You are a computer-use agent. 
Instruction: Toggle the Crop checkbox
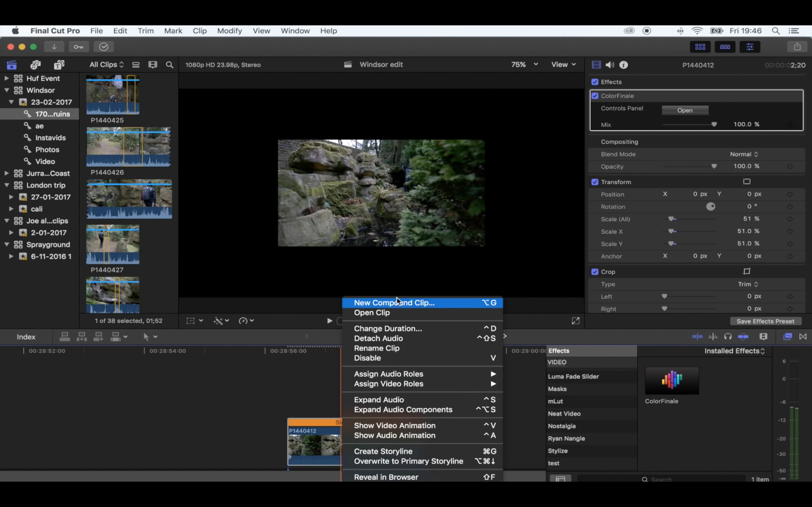coord(595,272)
